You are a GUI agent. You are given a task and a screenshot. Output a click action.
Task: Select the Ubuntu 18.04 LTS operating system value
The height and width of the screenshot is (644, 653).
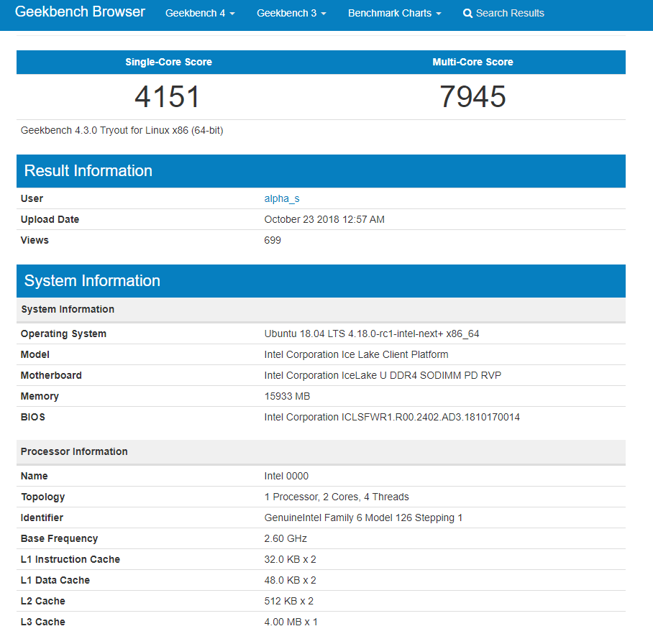tap(372, 334)
